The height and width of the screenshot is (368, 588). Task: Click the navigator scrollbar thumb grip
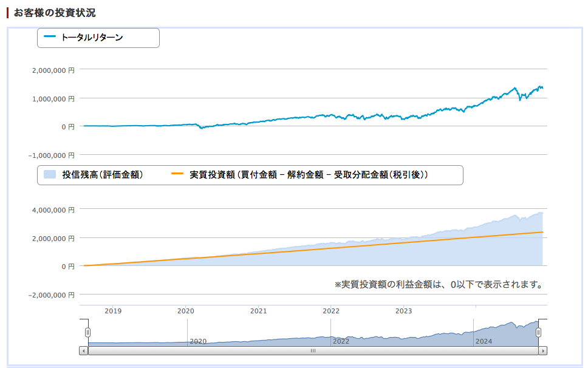tap(313, 351)
